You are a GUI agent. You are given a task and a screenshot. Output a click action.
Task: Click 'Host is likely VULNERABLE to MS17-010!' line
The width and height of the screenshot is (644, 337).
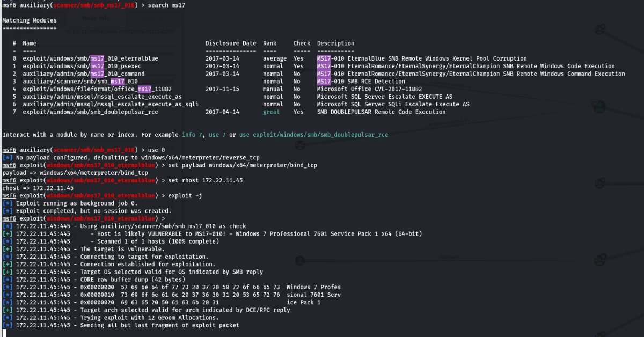click(x=212, y=234)
